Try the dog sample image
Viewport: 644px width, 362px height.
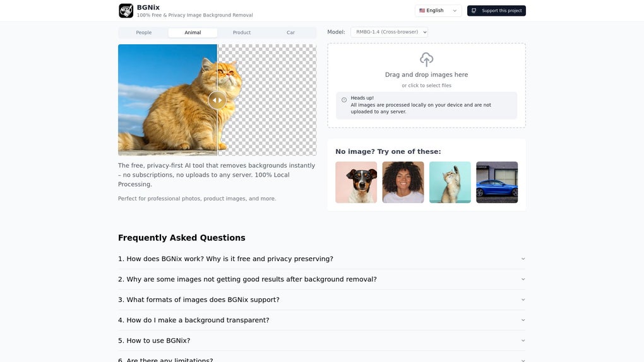(x=356, y=182)
